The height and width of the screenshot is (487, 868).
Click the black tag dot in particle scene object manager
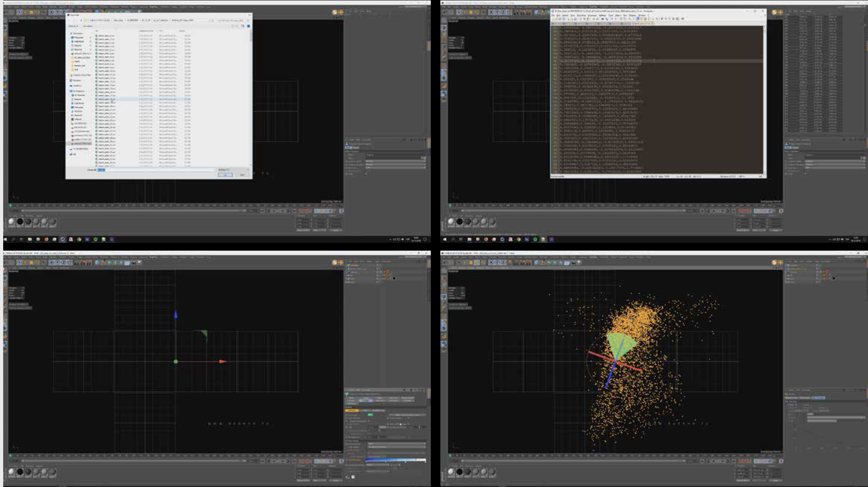[x=833, y=278]
